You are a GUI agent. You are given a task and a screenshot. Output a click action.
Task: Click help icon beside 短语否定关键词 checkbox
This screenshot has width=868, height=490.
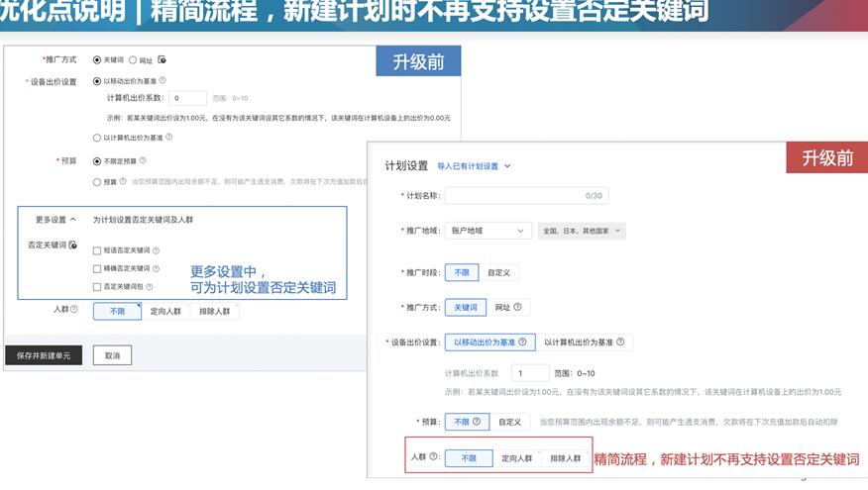157,250
